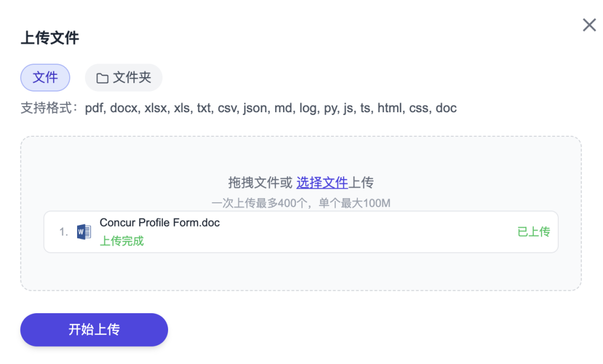Click the pdf format label
Viewport: 603px width, 364px height.
[x=94, y=108]
